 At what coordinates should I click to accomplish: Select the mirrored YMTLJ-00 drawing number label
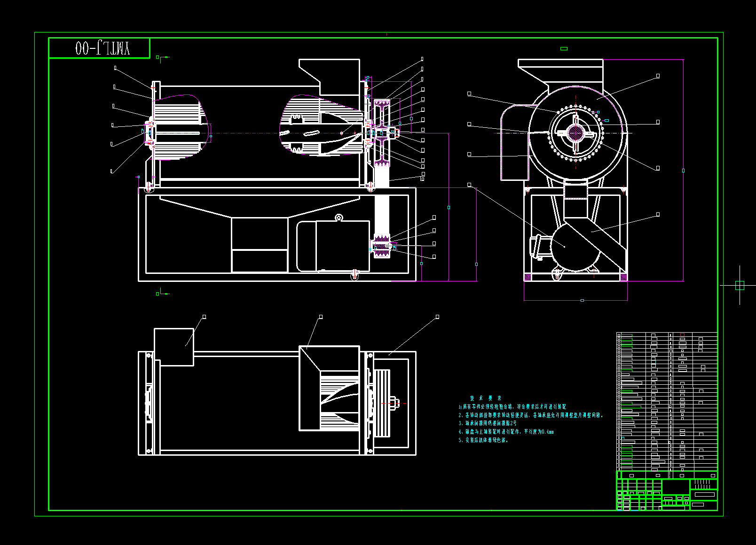point(102,48)
